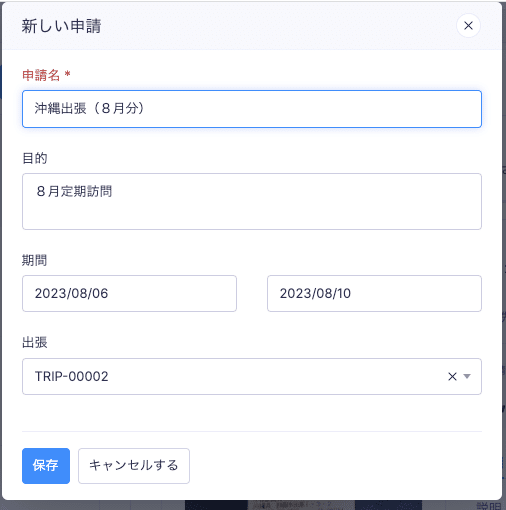Open the 出張 dropdown arrow

click(467, 376)
